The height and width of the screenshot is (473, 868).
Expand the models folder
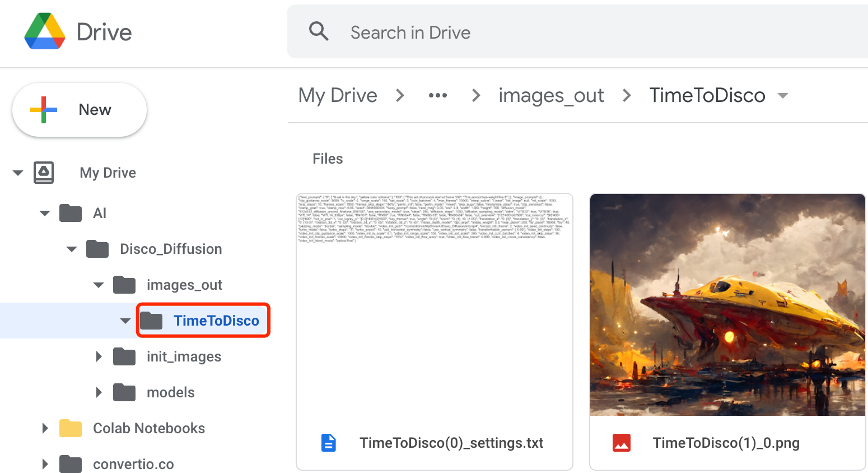pyautogui.click(x=99, y=392)
